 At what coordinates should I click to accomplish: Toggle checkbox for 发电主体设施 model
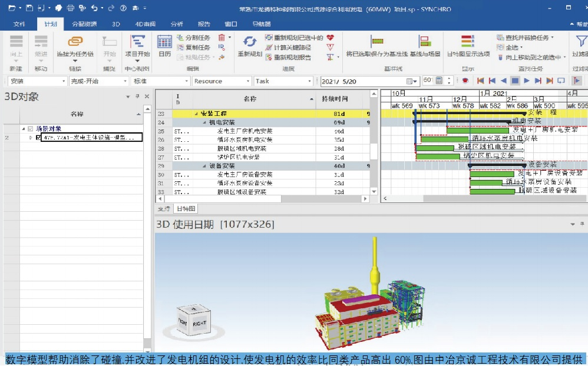(x=38, y=138)
